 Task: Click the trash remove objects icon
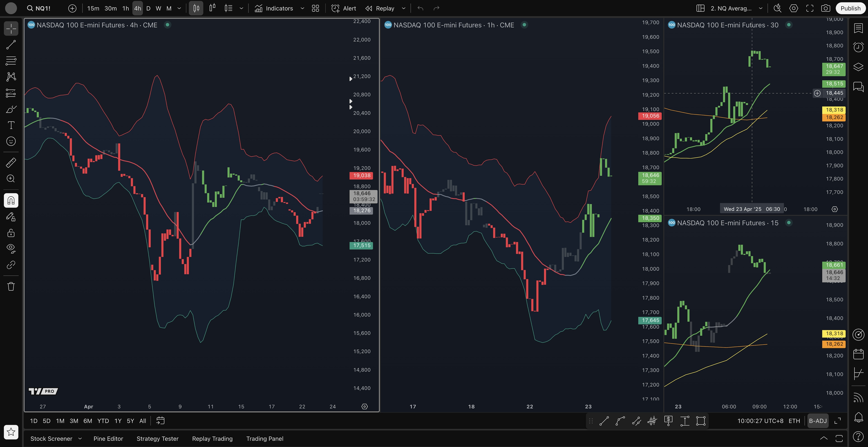pyautogui.click(x=11, y=286)
